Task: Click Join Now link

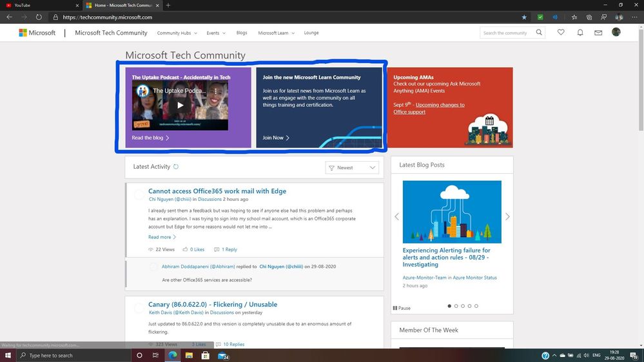Action: (x=276, y=138)
